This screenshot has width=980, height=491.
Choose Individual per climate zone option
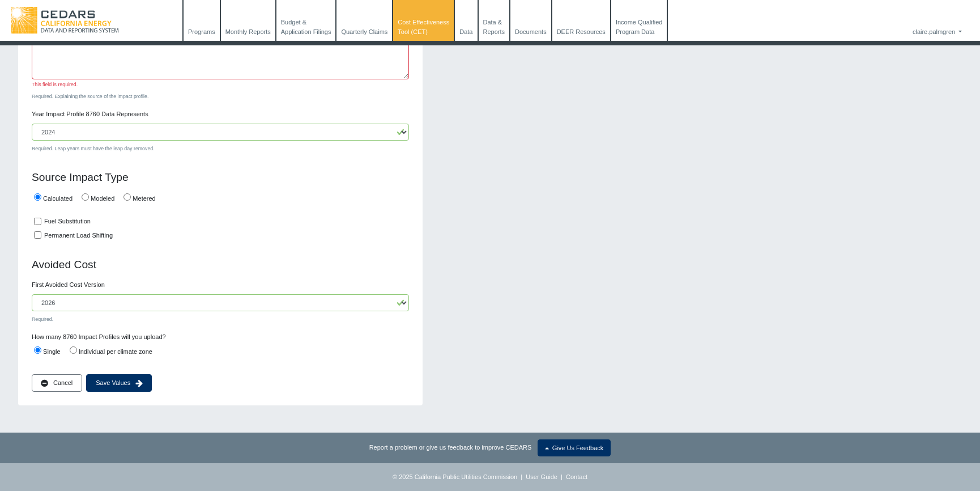tap(74, 350)
